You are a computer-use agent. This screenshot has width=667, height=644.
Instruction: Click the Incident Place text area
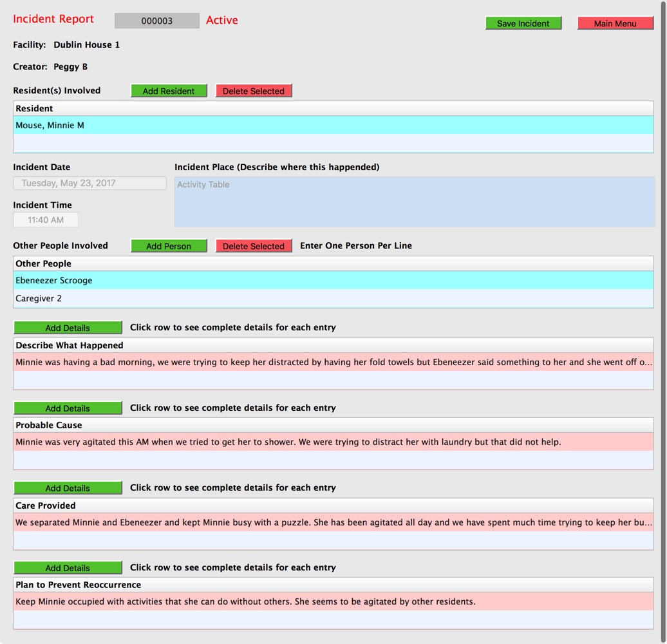tap(414, 202)
